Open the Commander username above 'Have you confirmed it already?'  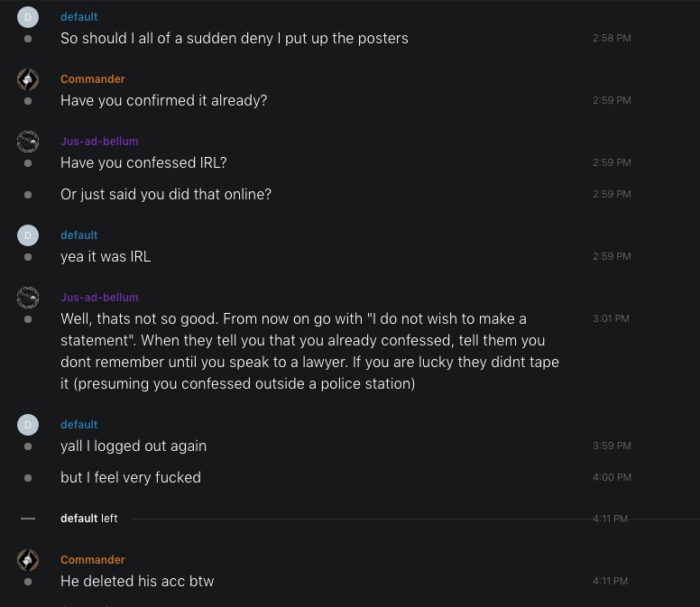[x=92, y=79]
